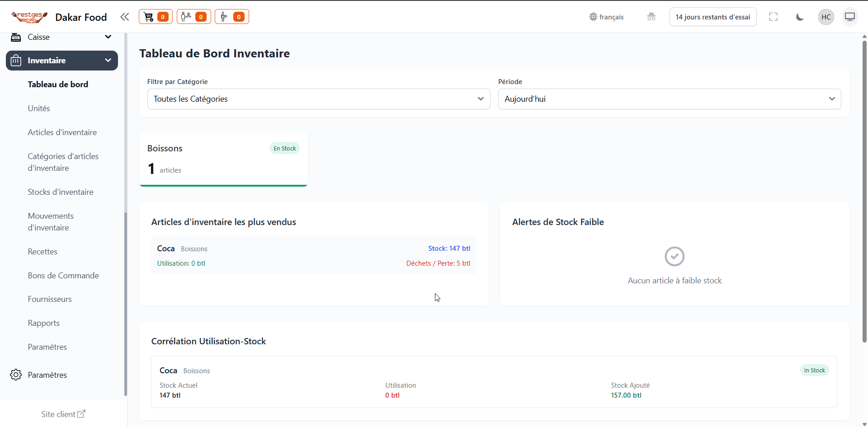The height and width of the screenshot is (427, 868).
Task: Click the restges logo
Action: pos(29,17)
